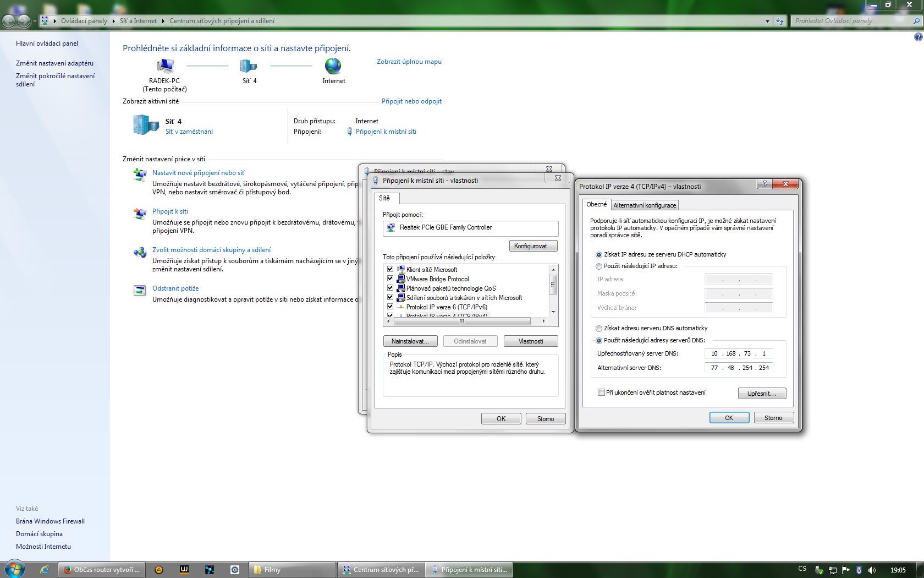
Task: Open 'Změnit nastavení adaptéru' link
Action: click(54, 63)
